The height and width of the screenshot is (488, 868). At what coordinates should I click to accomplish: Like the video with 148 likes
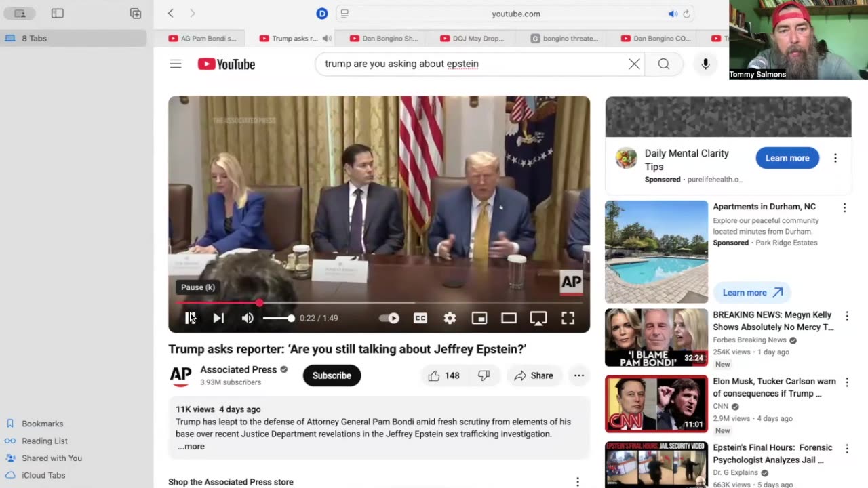(443, 375)
